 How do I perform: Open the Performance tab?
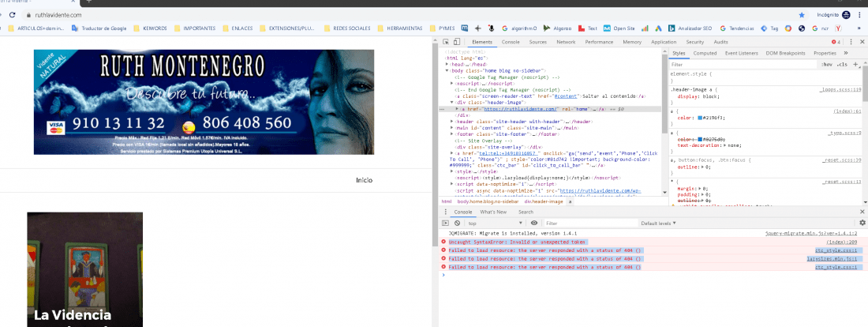(x=599, y=42)
